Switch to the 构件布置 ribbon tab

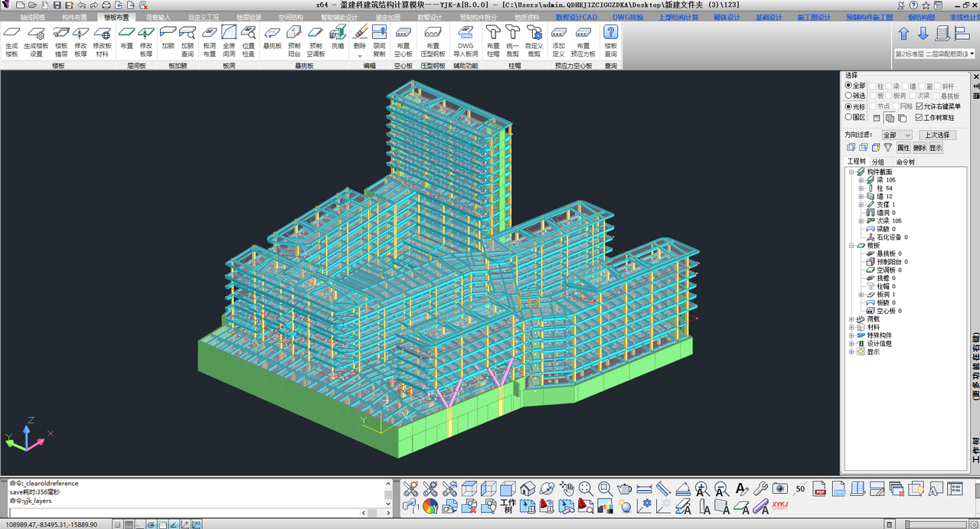74,17
